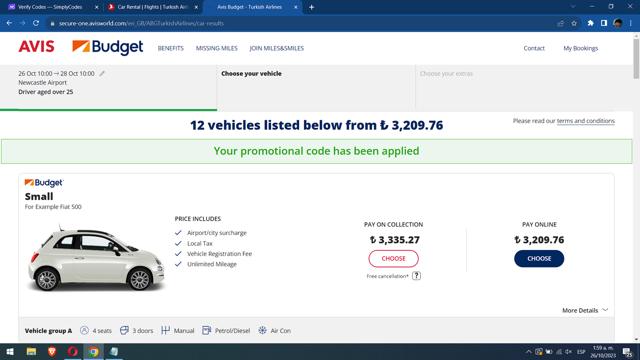The image size is (640, 360).
Task: Click the pencil edit icon beside rental dates
Action: [x=102, y=73]
